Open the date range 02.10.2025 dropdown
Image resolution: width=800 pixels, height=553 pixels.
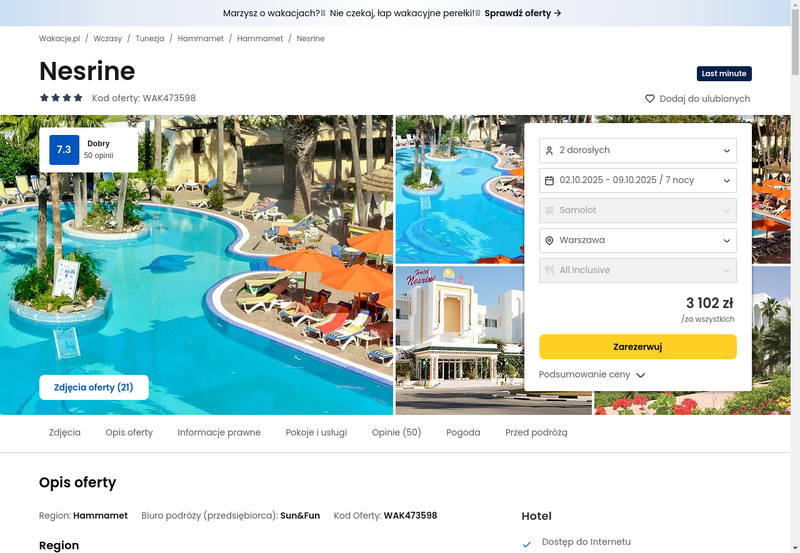point(638,181)
